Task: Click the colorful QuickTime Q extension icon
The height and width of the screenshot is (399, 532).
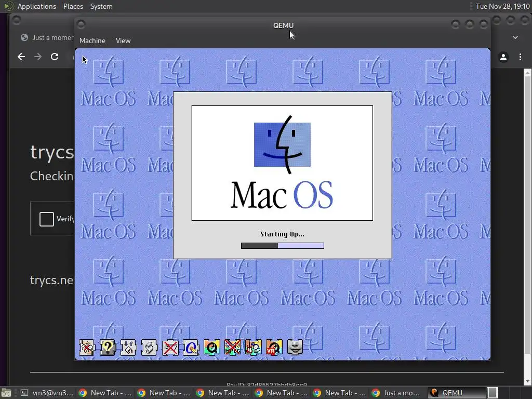Action: point(212,348)
